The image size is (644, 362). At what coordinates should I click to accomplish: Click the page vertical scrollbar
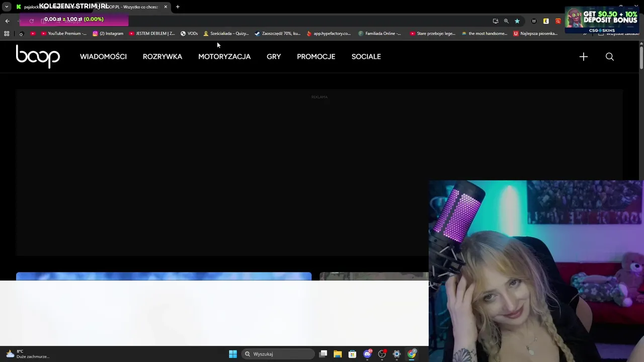641,58
